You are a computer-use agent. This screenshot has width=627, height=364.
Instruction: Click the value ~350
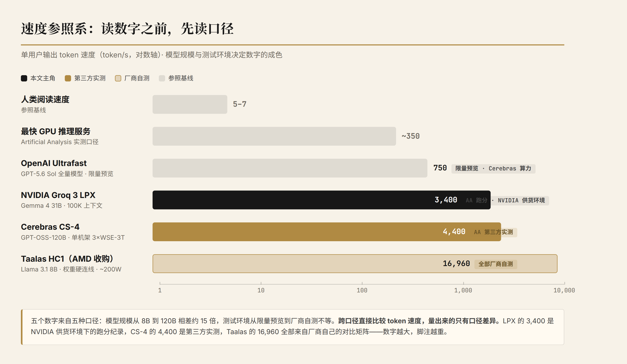[410, 136]
